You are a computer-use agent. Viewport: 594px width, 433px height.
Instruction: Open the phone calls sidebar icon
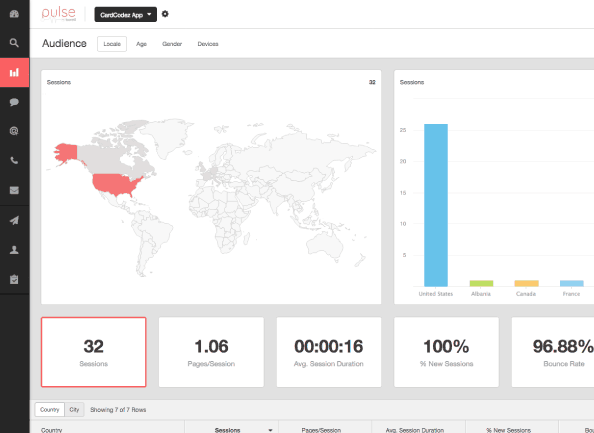pyautogui.click(x=14, y=161)
